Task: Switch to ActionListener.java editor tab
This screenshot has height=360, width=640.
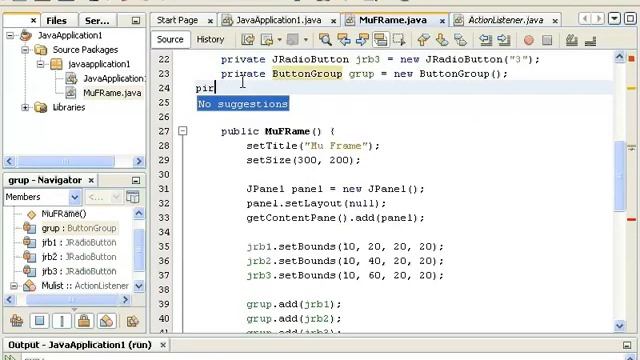Action: pos(505,20)
